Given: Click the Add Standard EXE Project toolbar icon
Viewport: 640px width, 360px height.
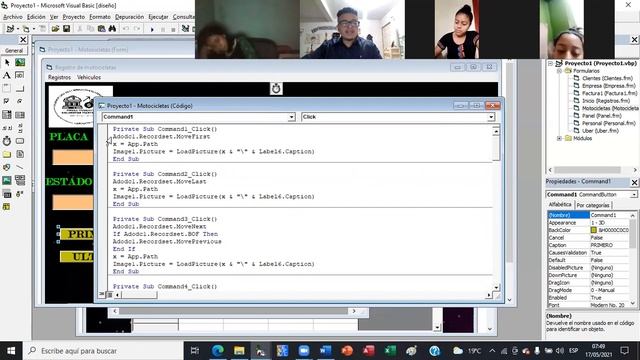Looking at the screenshot, I should (10, 29).
